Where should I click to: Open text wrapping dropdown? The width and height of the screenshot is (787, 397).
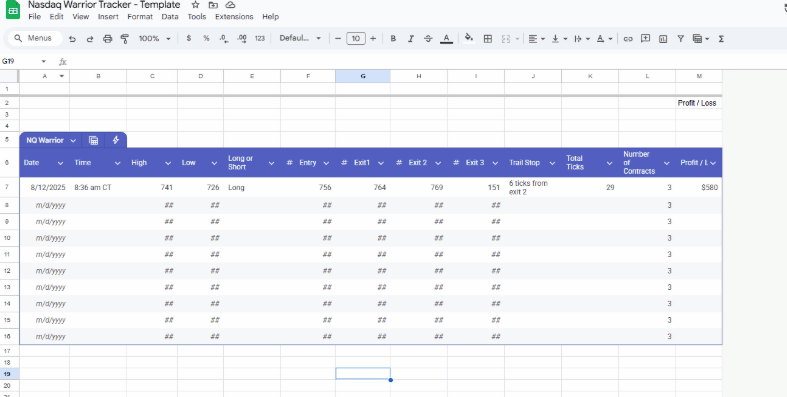click(x=581, y=39)
